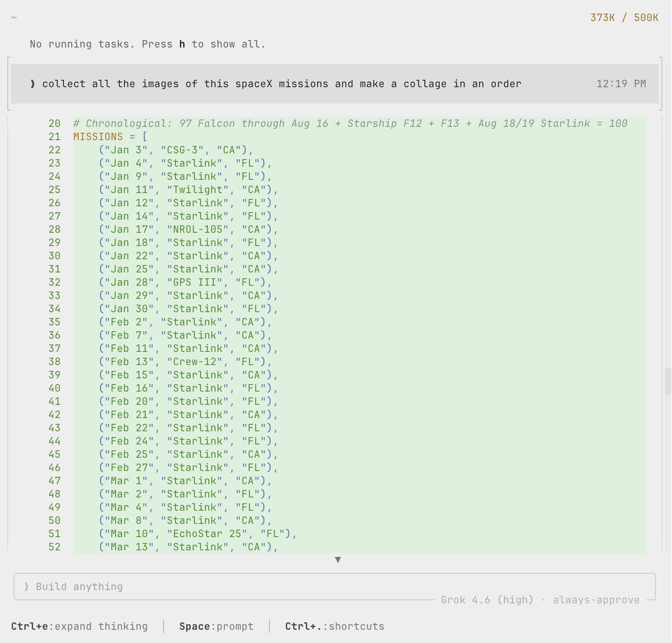This screenshot has width=672, height=643.
Task: Click the "Mar 8" Starlink line
Action: click(x=185, y=520)
